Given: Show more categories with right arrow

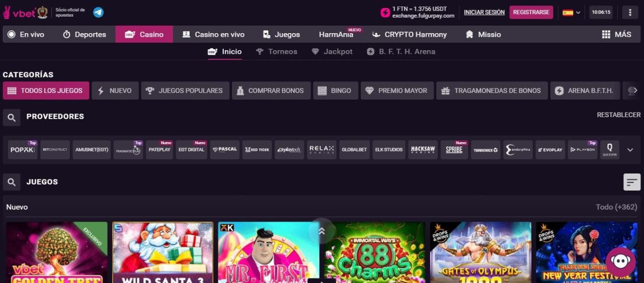Looking at the screenshot, I should coord(635,90).
